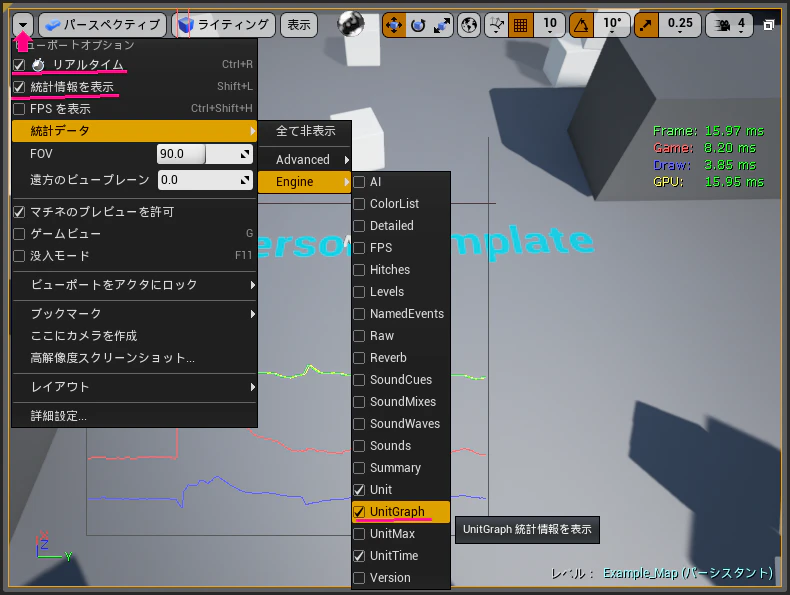Enable the Version stat checkbox

pyautogui.click(x=359, y=578)
